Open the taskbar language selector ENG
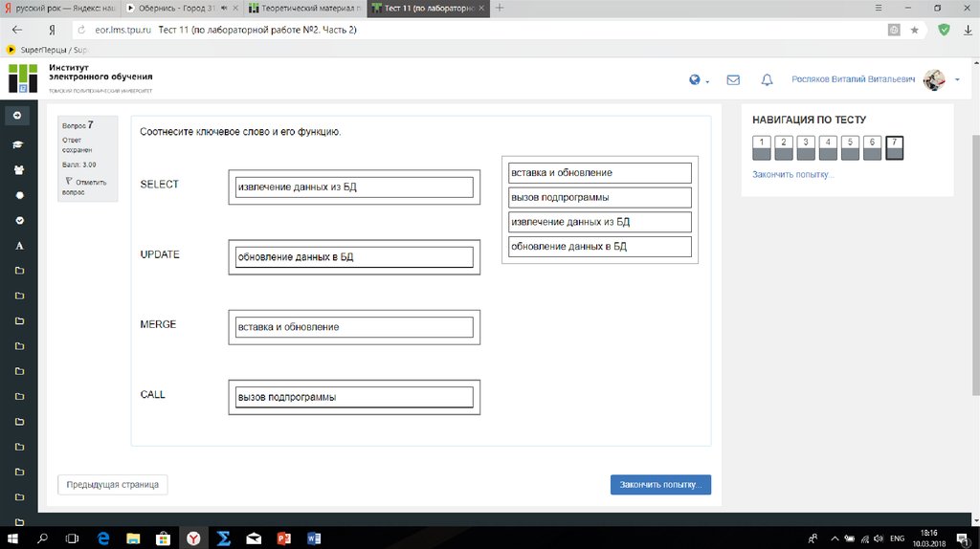This screenshot has height=549, width=980. click(x=897, y=538)
